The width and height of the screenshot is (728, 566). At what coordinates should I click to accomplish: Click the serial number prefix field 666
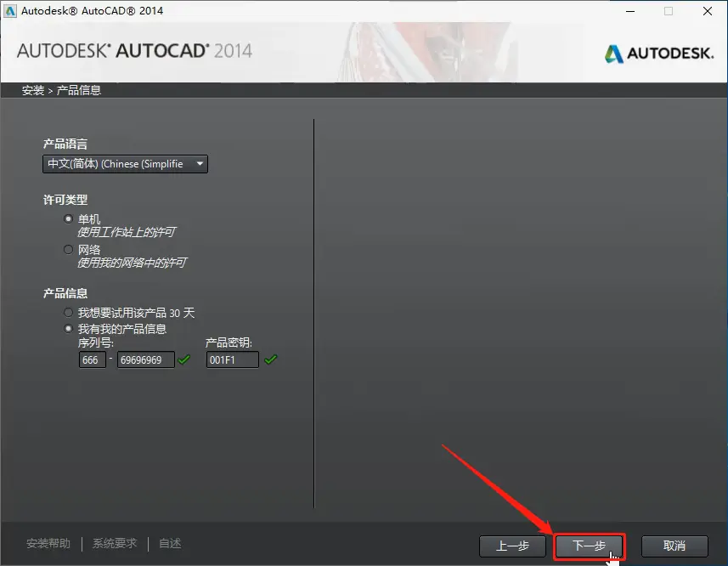[x=93, y=359]
